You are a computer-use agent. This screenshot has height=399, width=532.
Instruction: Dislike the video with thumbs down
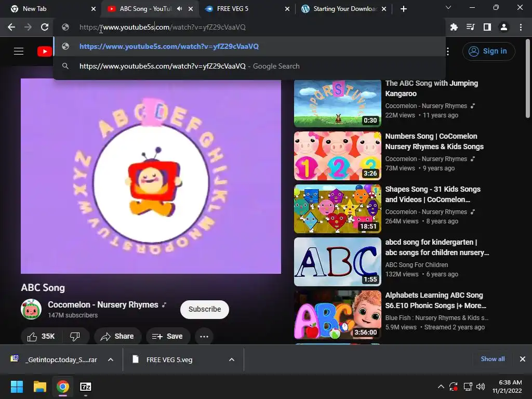(75, 336)
